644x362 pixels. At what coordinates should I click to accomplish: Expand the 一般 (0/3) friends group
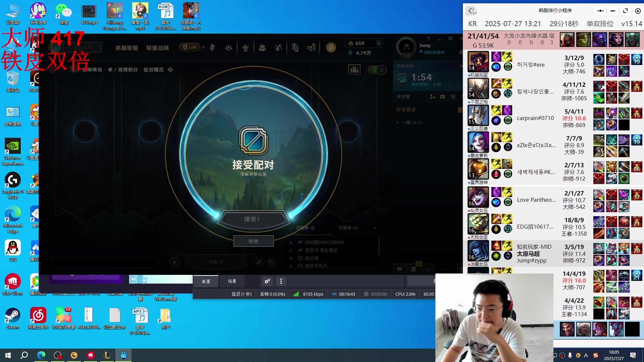[410, 123]
